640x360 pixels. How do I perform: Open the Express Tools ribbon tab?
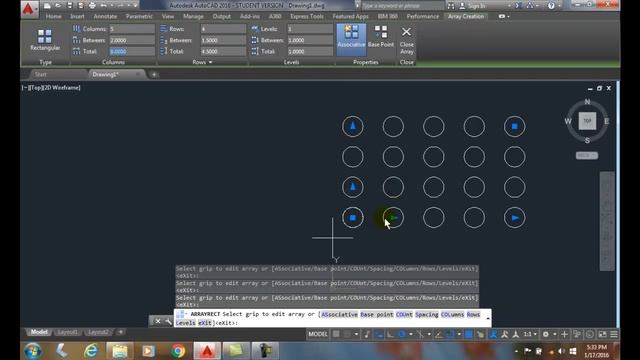tap(307, 16)
